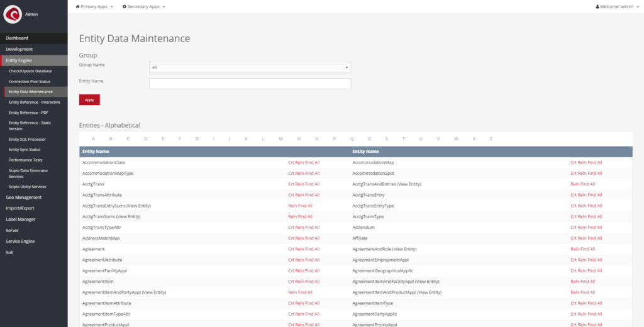Collapse the Entity Engine sidebar section
The width and height of the screenshot is (644, 327).
pyautogui.click(x=19, y=60)
